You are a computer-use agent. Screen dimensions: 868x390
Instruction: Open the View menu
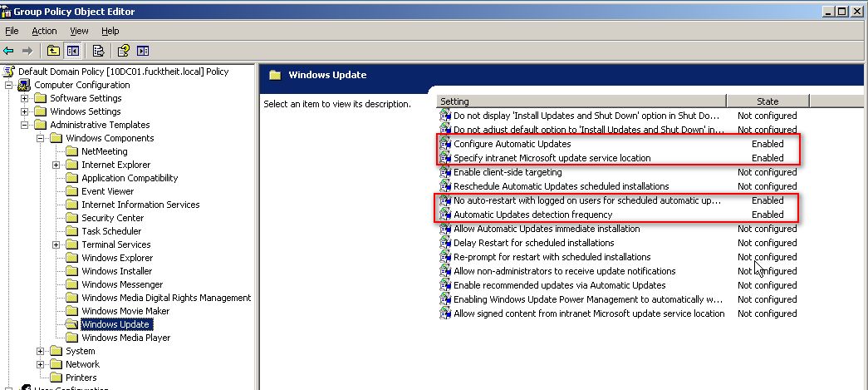(x=79, y=31)
